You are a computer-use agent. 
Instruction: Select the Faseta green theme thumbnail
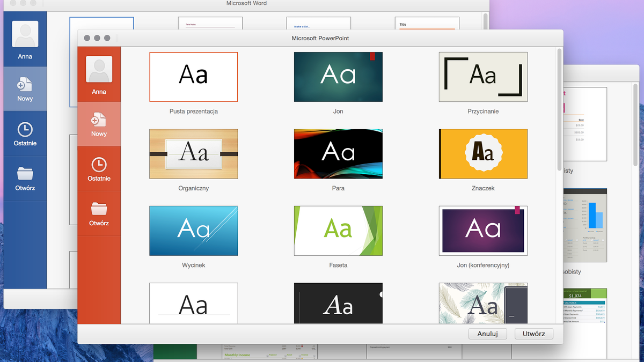point(338,231)
